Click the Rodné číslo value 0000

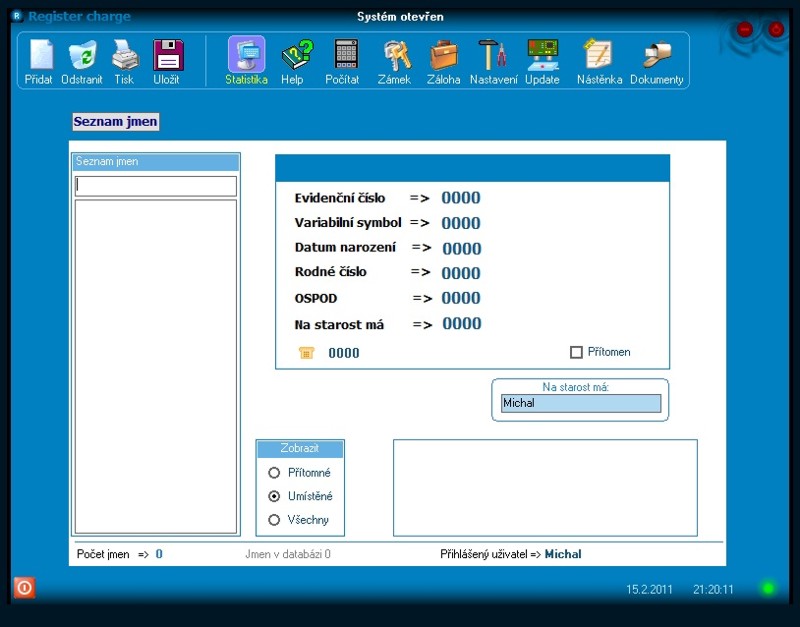click(461, 273)
